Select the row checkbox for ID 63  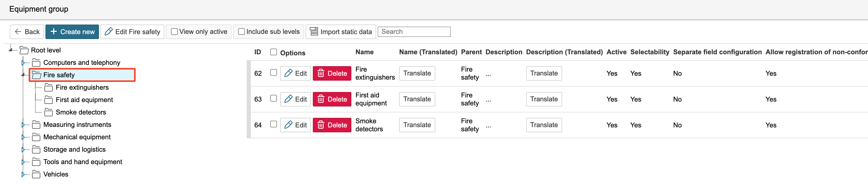[273, 98]
